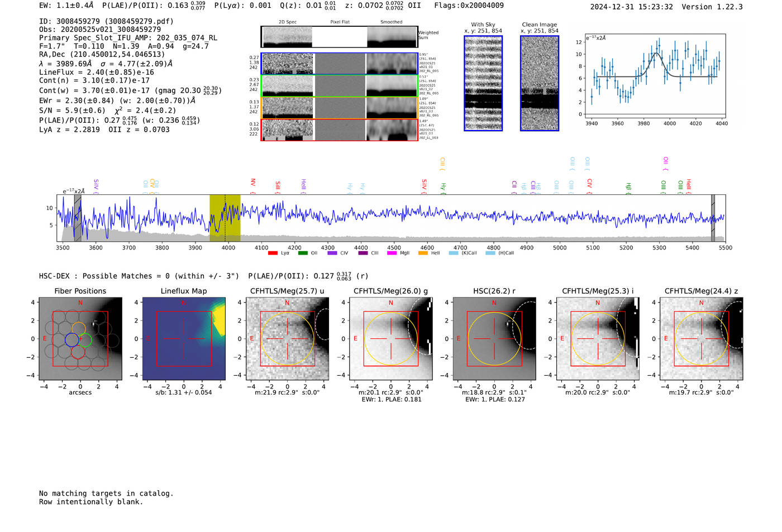Click the CIV purple legend swatch

(332, 253)
